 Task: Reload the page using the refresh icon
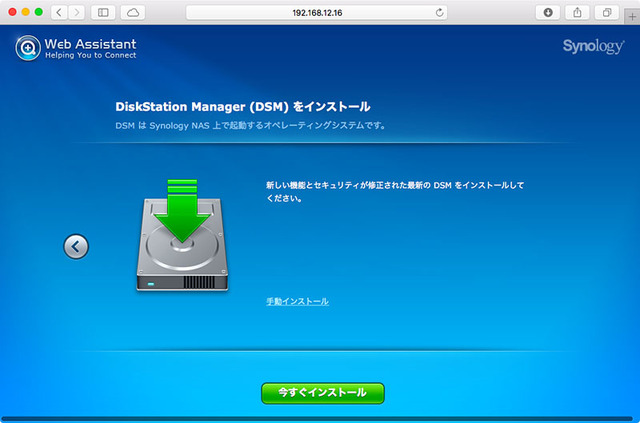pos(440,12)
